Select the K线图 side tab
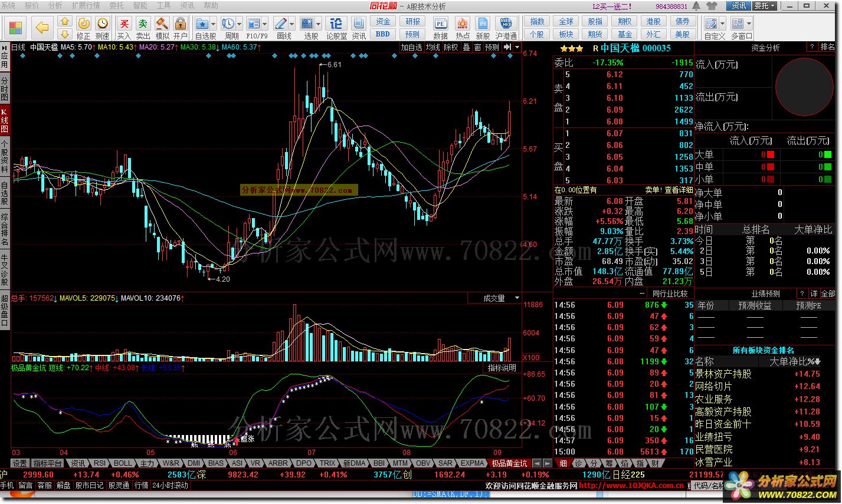The image size is (842, 504). pyautogui.click(x=4, y=121)
